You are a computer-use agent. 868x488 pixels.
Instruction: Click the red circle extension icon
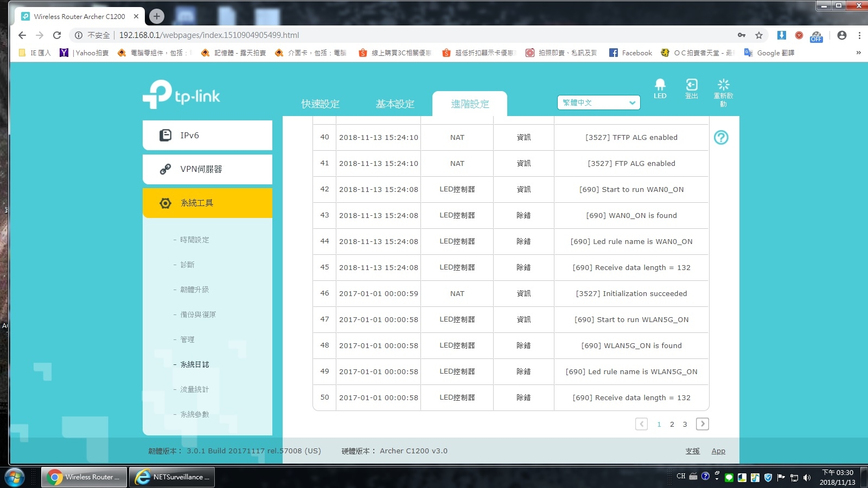click(799, 35)
